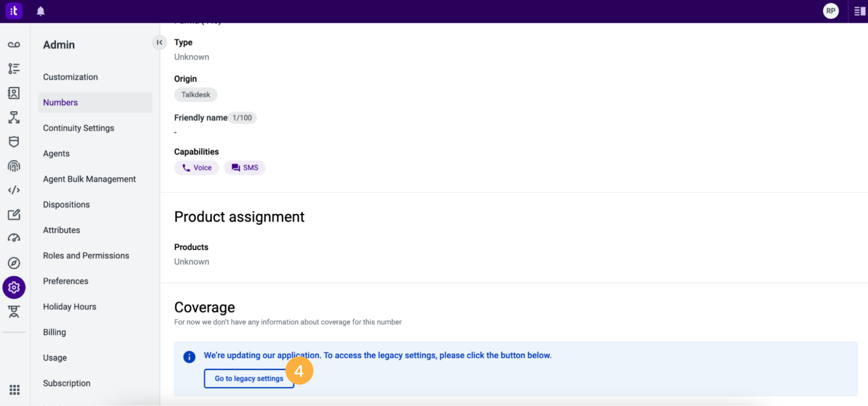Screen dimensions: 868x406
Task: Open the RP user avatar menu
Action: tap(831, 11)
